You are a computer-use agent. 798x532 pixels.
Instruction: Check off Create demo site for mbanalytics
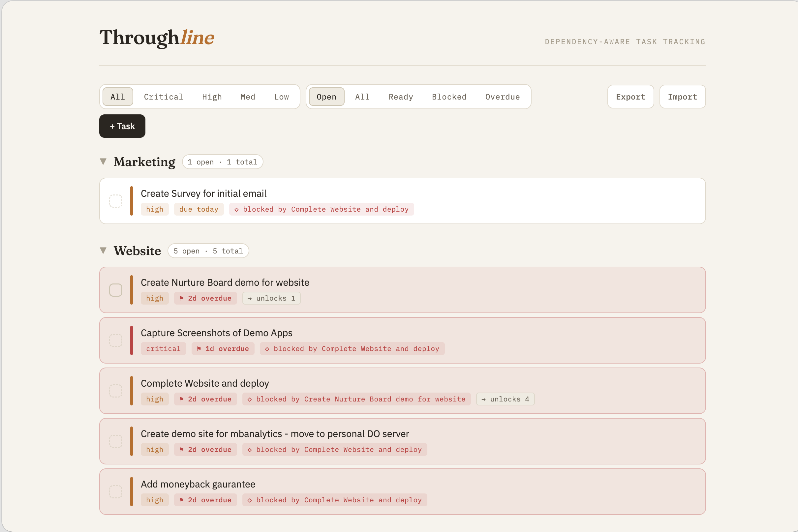click(x=116, y=441)
